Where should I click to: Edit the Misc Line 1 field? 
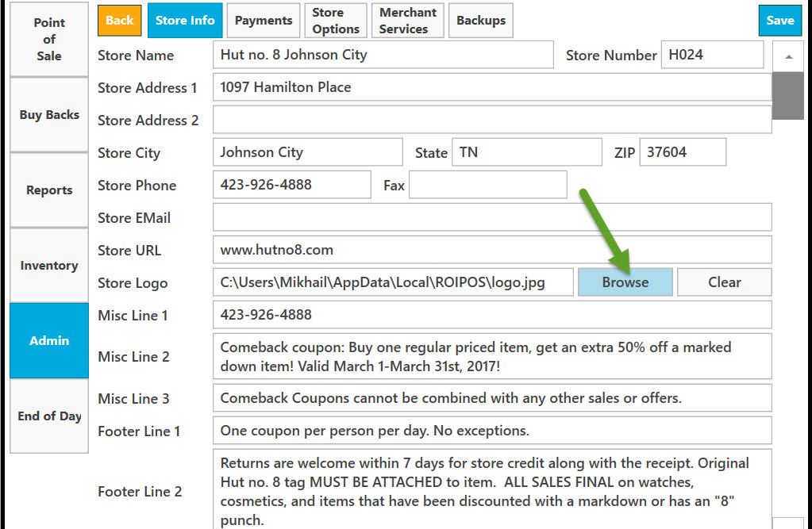click(492, 315)
